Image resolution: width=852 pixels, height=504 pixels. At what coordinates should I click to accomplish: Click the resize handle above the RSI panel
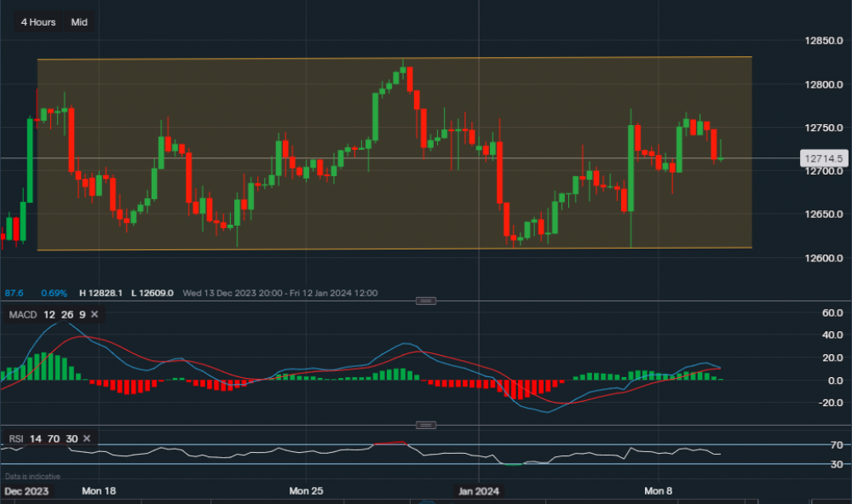[x=426, y=424]
